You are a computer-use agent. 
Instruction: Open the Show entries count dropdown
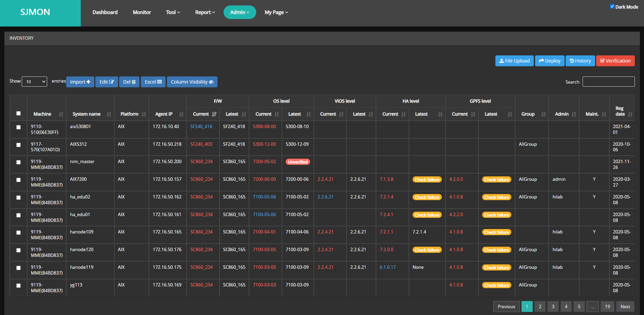tap(34, 82)
